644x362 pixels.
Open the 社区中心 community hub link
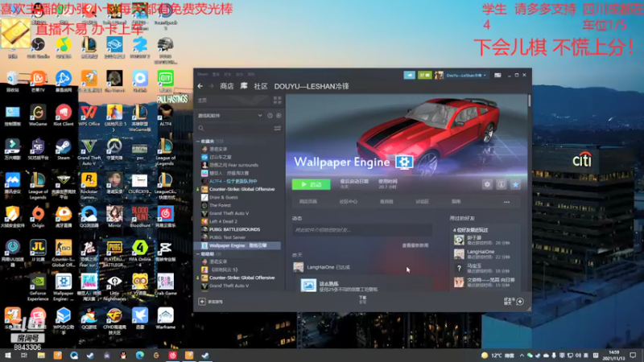[348, 202]
